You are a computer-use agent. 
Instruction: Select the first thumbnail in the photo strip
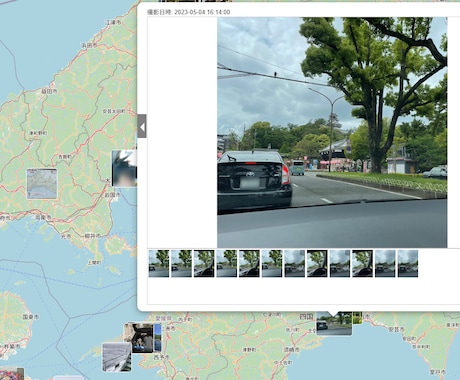coord(159,263)
